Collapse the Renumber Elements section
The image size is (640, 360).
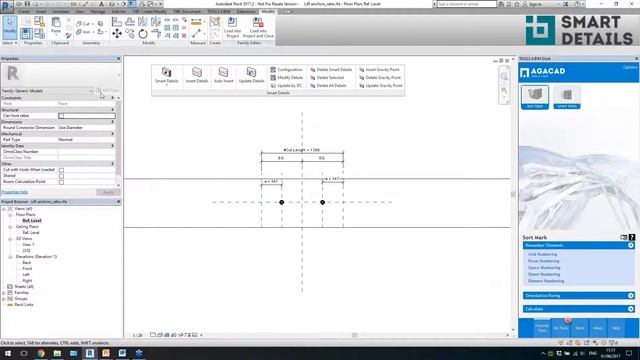pos(631,245)
